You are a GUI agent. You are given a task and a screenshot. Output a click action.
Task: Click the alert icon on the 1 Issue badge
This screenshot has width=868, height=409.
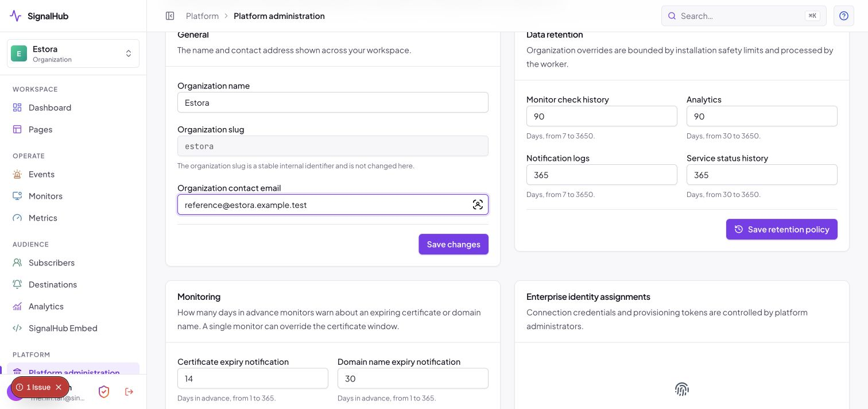(x=20, y=387)
